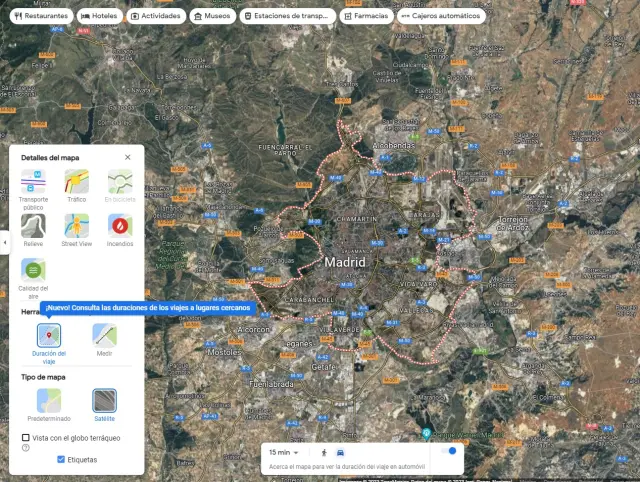Enable the Calidad del aire layer
This screenshot has height=482, width=640.
coord(33,270)
